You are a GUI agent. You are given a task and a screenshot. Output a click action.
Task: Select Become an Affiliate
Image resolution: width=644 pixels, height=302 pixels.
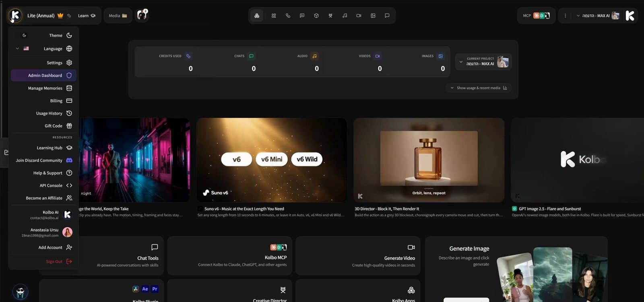(43, 198)
